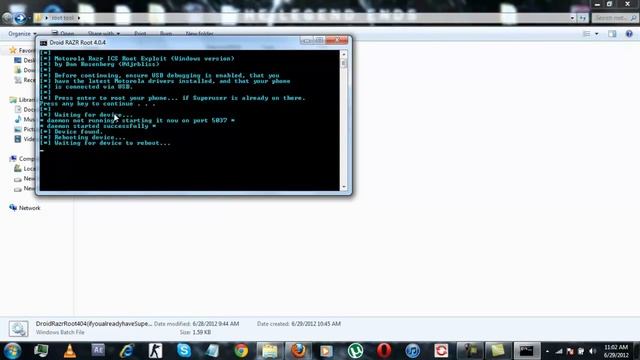Open the Opera browser taskbar icon
Screen dimensions: 640x360
coord(384,351)
